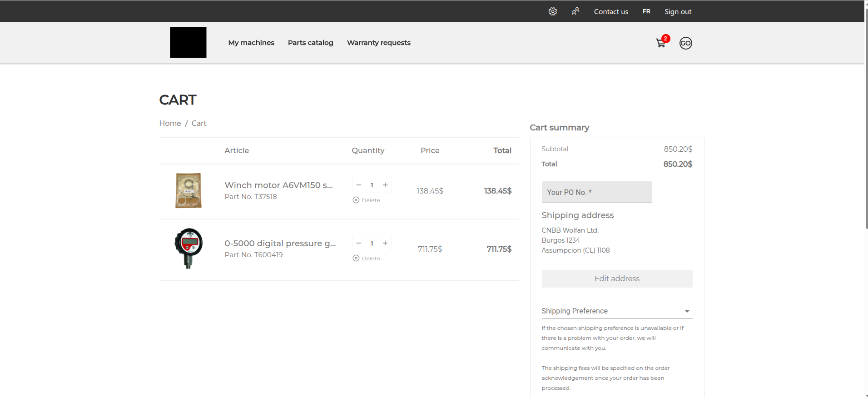Open the GO user profile avatar
Image resolution: width=868 pixels, height=398 pixels.
[x=685, y=43]
